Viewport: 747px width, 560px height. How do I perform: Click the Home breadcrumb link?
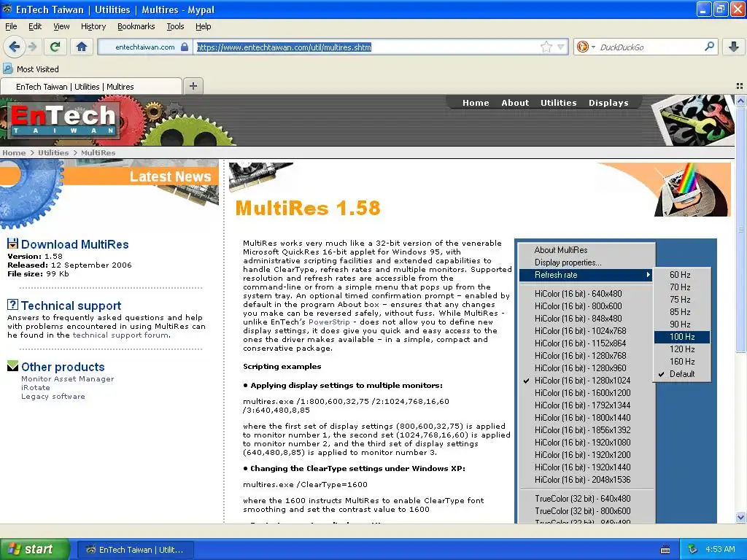14,153
